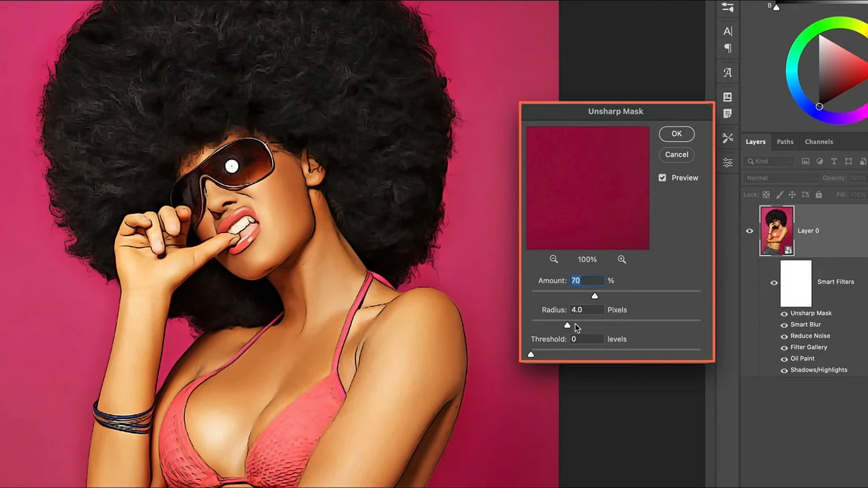Hide the Unsharp Mask smart filter

click(784, 314)
